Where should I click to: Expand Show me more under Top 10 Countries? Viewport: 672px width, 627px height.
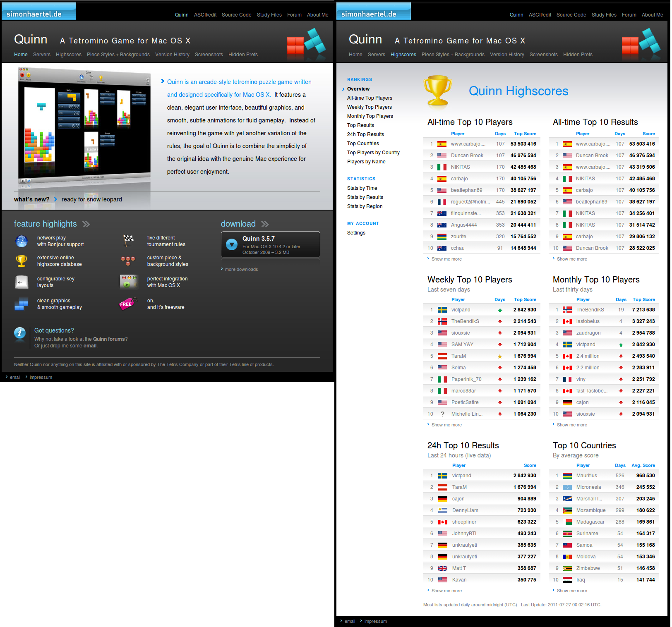pos(572,591)
